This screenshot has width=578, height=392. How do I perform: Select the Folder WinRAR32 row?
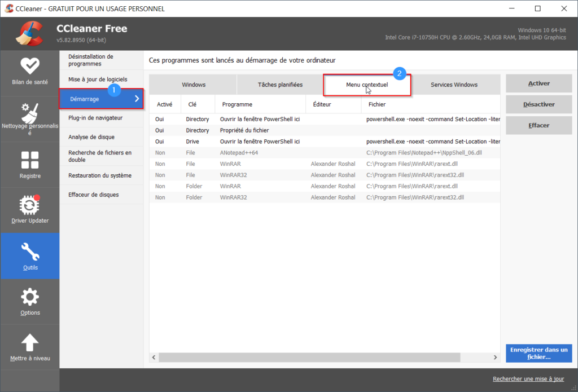tap(325, 197)
